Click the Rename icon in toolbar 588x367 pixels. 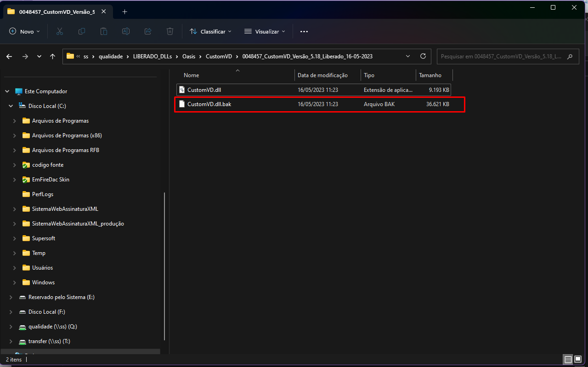[x=126, y=31]
